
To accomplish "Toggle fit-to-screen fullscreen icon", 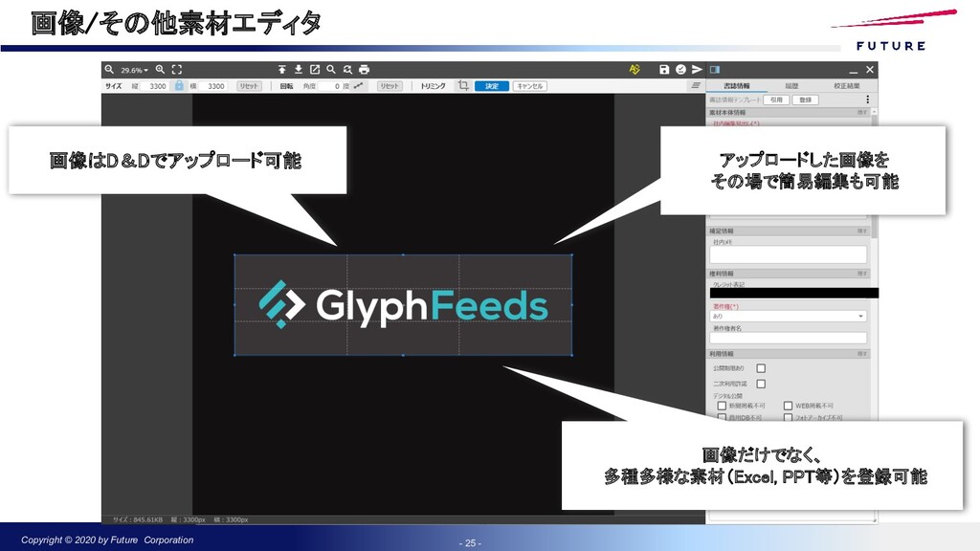I will click(177, 69).
